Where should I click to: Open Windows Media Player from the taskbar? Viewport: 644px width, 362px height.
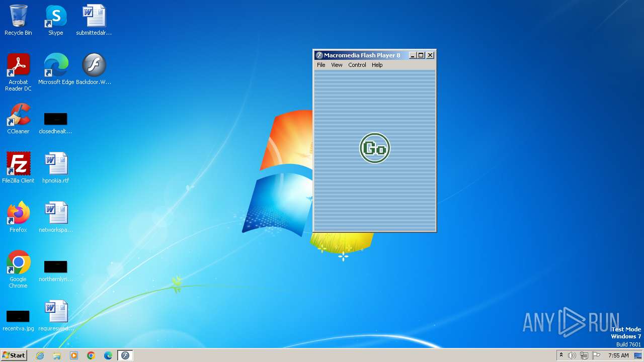(74, 355)
